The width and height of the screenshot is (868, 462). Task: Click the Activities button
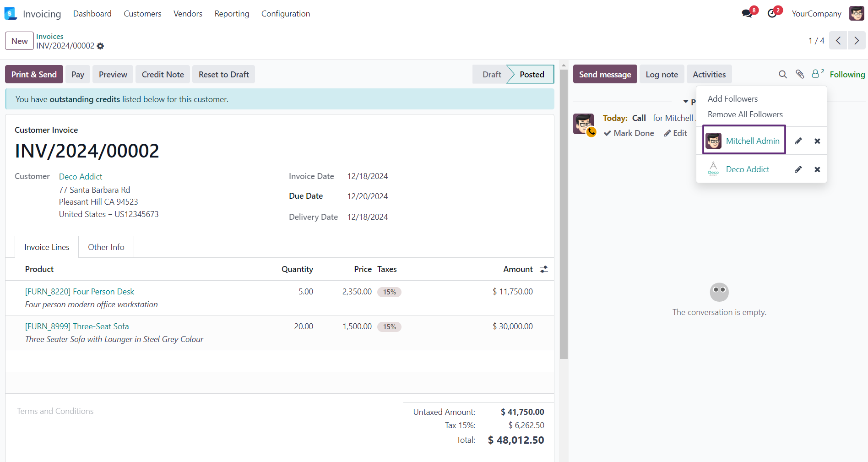point(709,74)
